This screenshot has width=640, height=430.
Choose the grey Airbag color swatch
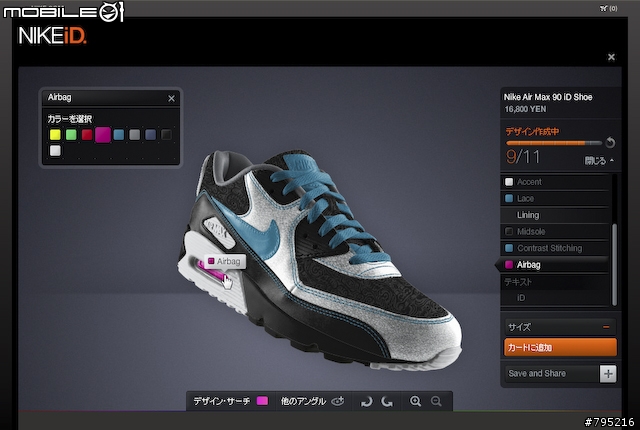(135, 135)
